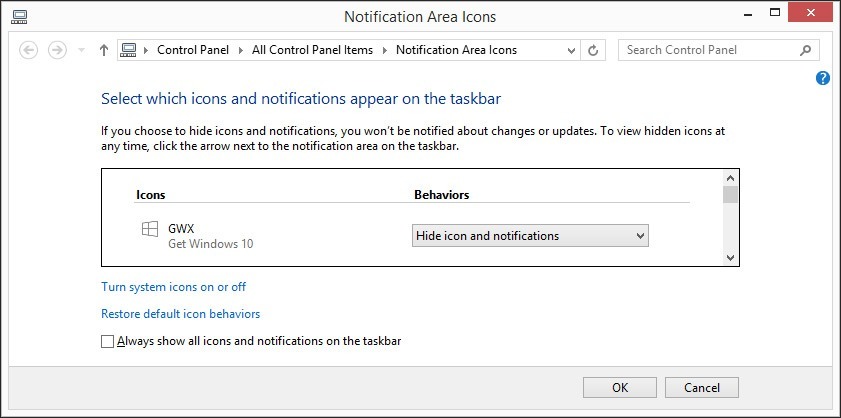Screen dimensions: 841x418
Task: Enable Always show all icons checkbox
Action: [x=107, y=341]
